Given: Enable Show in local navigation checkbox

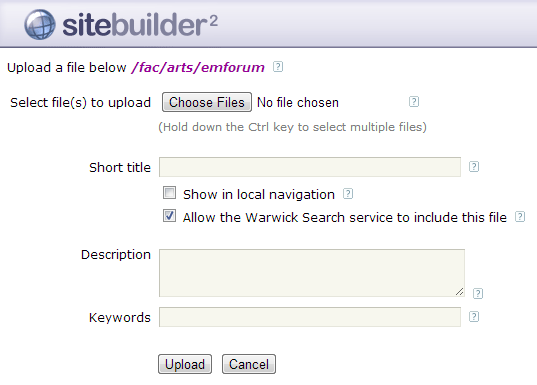Looking at the screenshot, I should [170, 193].
